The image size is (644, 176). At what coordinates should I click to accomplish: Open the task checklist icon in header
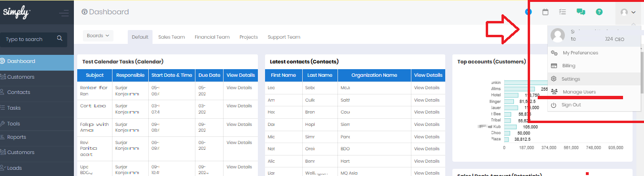click(x=562, y=12)
